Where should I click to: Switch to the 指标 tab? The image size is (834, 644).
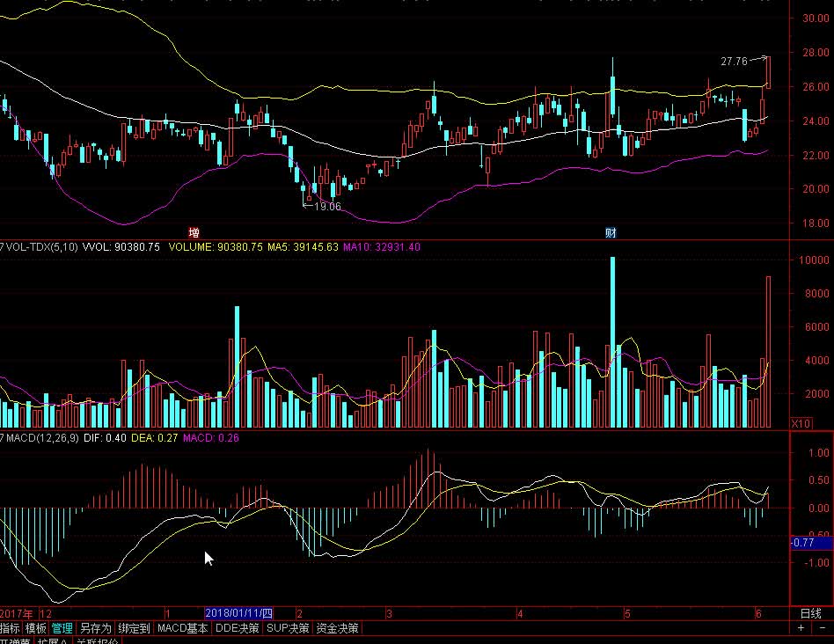pyautogui.click(x=10, y=629)
